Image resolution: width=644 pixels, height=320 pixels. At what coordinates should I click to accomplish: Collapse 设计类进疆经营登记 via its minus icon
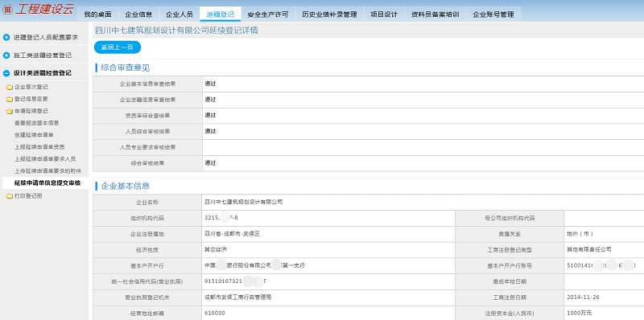pos(6,73)
